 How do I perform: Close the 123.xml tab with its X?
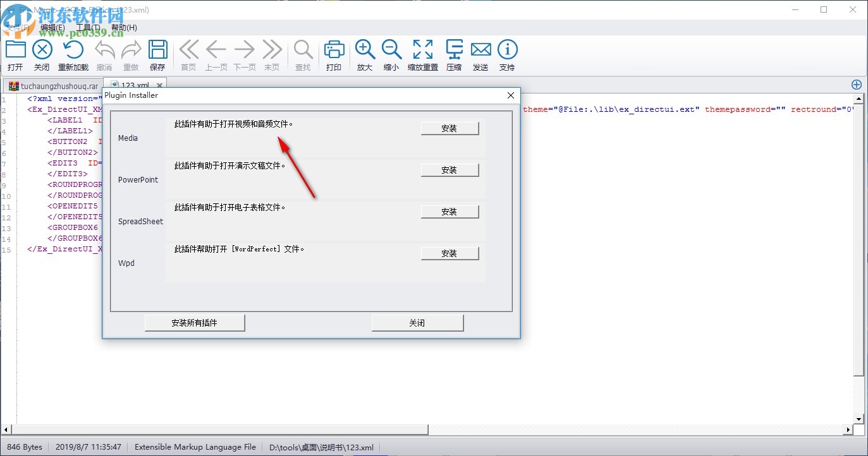160,85
